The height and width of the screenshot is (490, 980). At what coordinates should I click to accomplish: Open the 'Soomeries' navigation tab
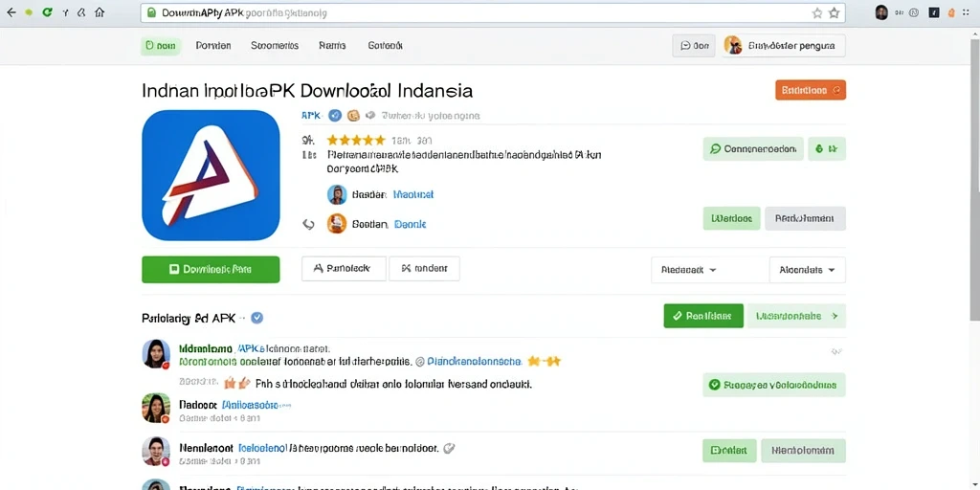coord(275,46)
